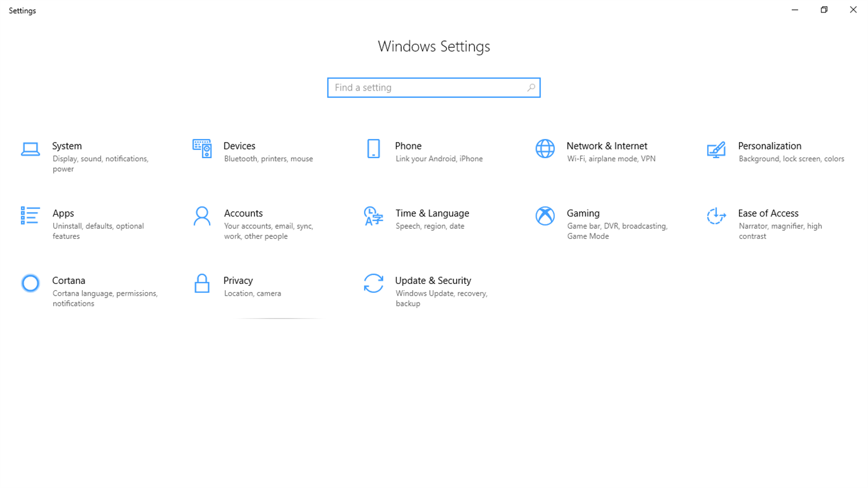Click the Update & Security refresh icon
Viewport: 868px width, 488px height.
(373, 283)
